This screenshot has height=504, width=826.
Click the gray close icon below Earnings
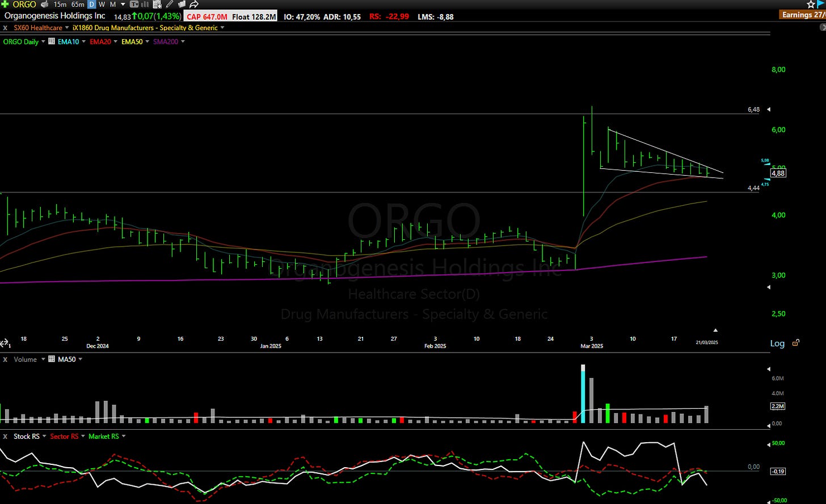tap(823, 27)
